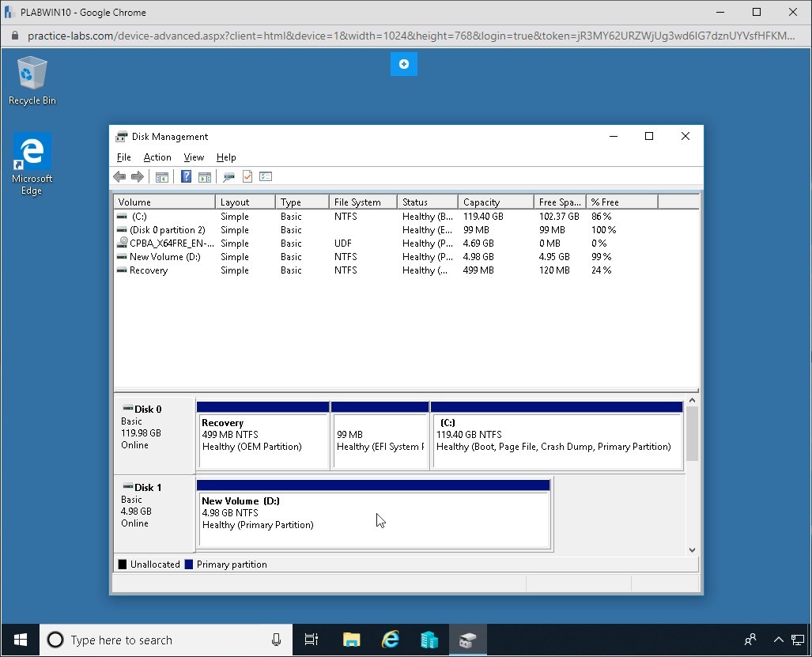This screenshot has height=657, width=812.
Task: Select the New Volume (D:) row in list
Action: (x=406, y=257)
